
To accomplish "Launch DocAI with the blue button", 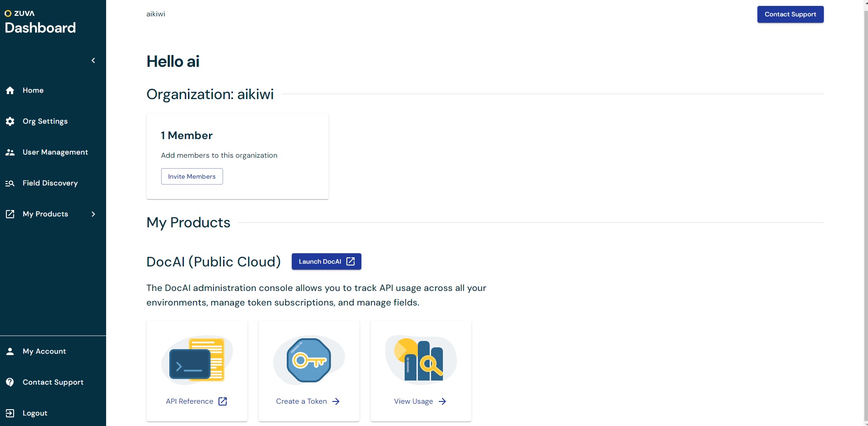I will 326,261.
